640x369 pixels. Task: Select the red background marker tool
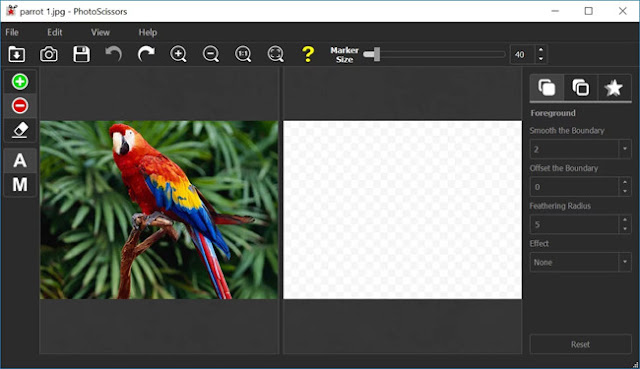click(x=20, y=106)
